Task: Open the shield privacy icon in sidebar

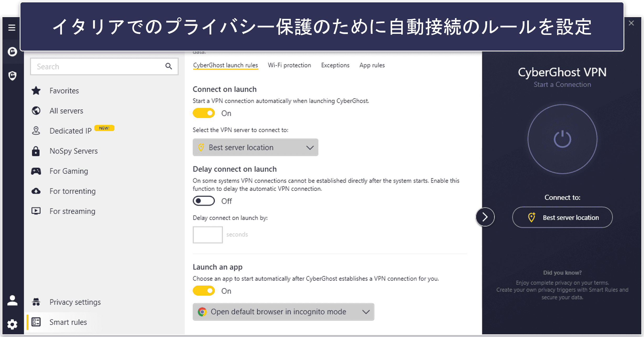Action: click(12, 76)
